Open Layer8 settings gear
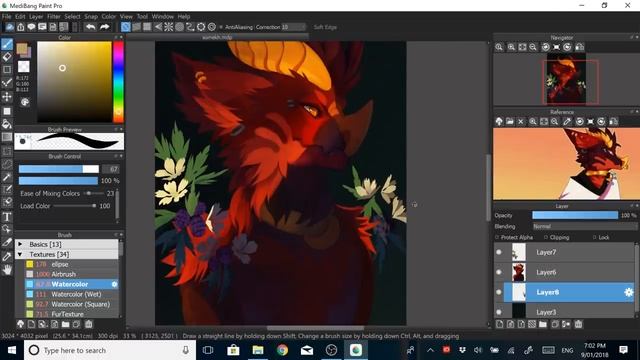640x360 pixels. pos(629,292)
